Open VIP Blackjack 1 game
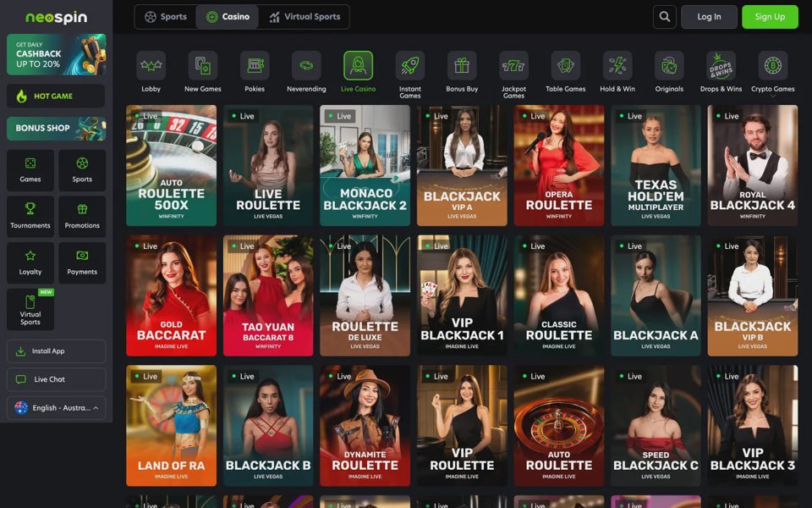 pos(462,295)
